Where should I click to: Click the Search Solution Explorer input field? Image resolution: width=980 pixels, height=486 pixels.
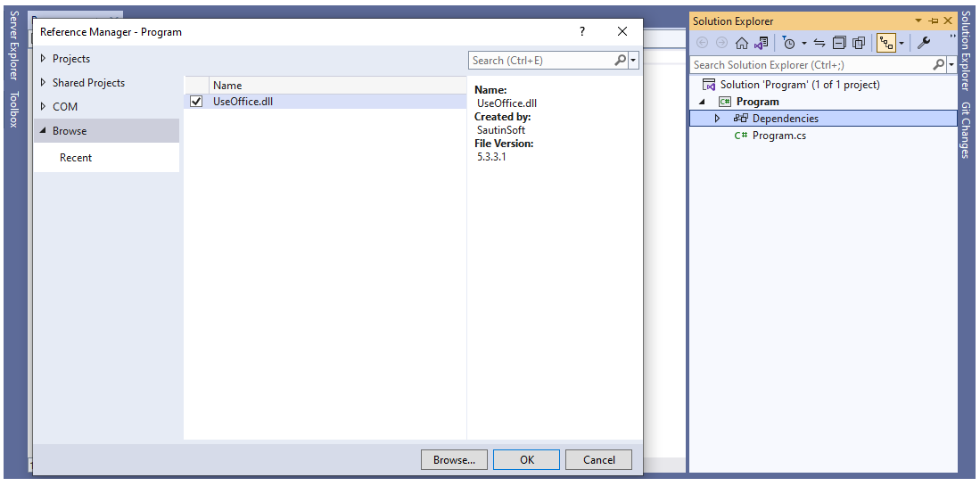810,65
